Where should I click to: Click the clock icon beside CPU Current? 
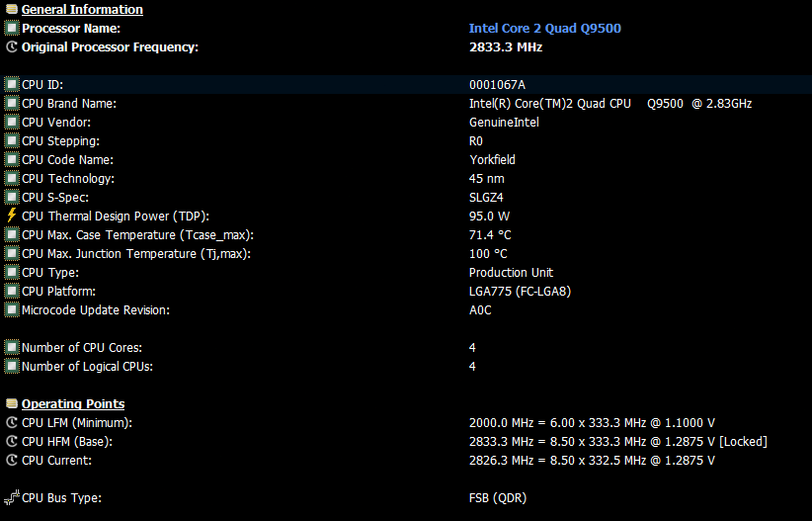[12, 460]
